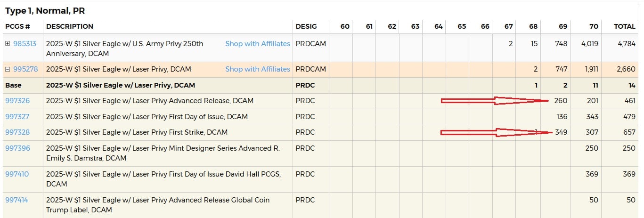Image resolution: width=644 pixels, height=218 pixels.
Task: Click Shop with Affiliates for Army Privy
Action: [258, 44]
